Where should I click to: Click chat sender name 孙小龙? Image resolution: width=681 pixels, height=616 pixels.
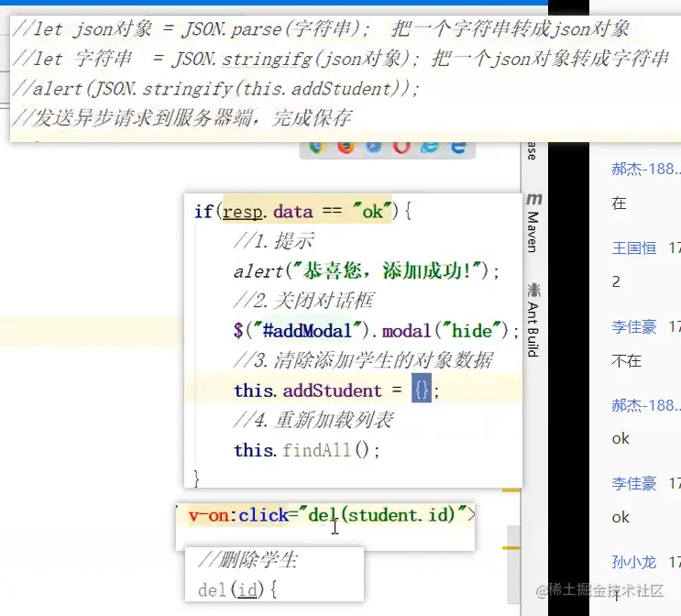[634, 562]
